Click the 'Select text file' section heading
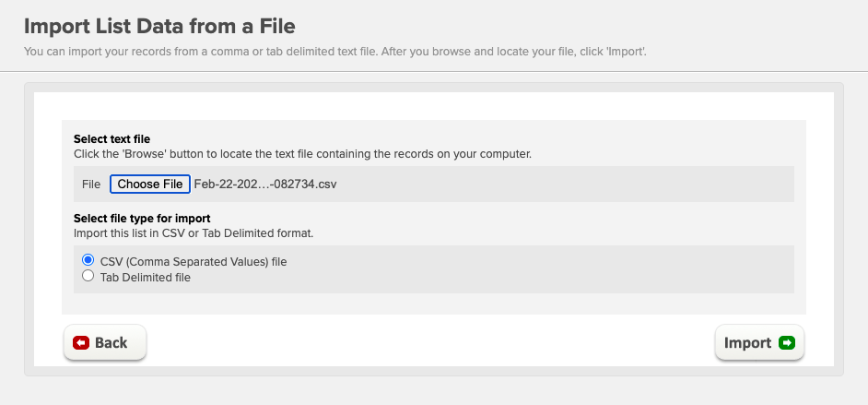 pyautogui.click(x=111, y=139)
